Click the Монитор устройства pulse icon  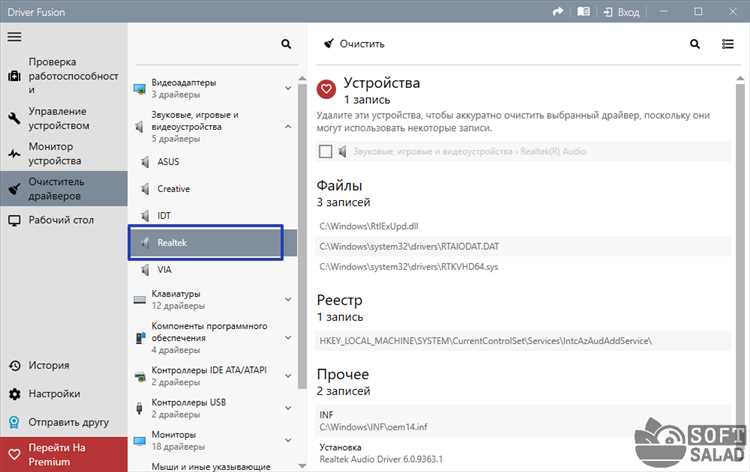(x=14, y=154)
